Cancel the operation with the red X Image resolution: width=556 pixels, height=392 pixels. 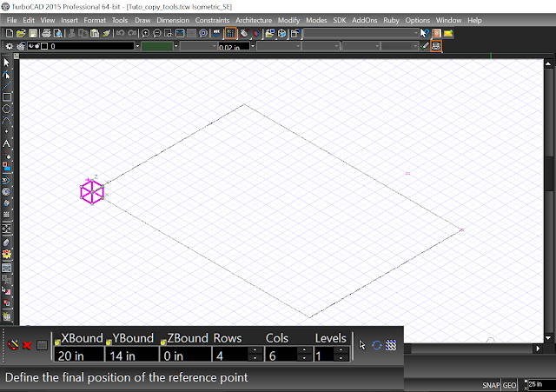click(27, 345)
